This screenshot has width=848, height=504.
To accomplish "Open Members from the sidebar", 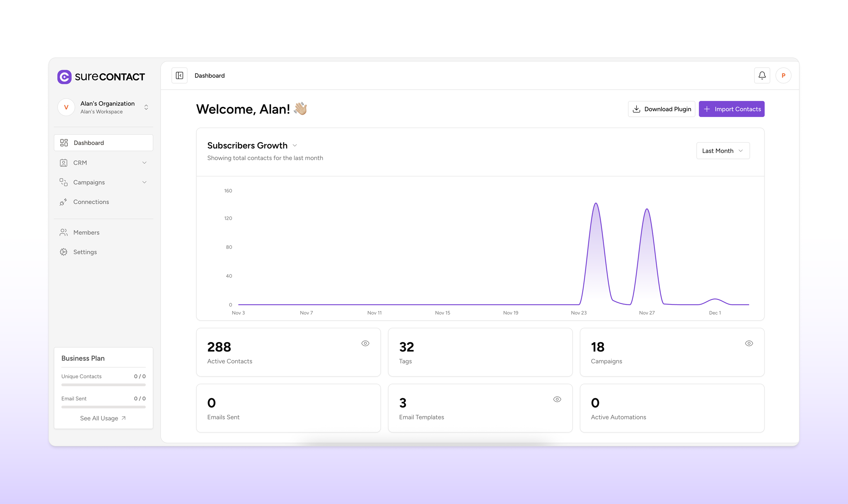I will click(x=86, y=232).
